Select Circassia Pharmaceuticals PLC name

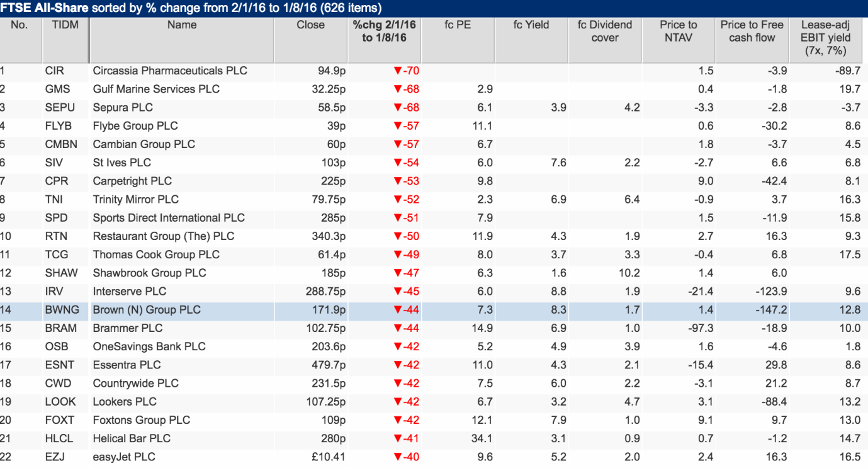[170, 71]
